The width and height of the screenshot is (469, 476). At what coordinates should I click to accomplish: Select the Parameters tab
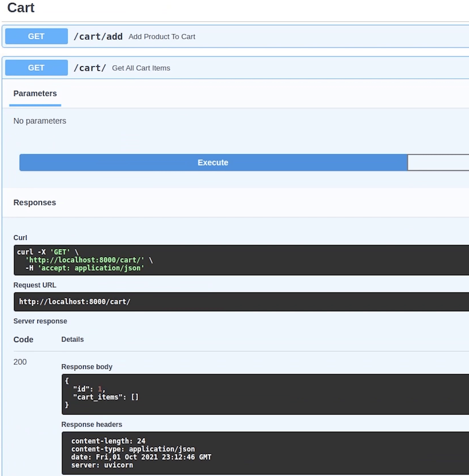35,94
